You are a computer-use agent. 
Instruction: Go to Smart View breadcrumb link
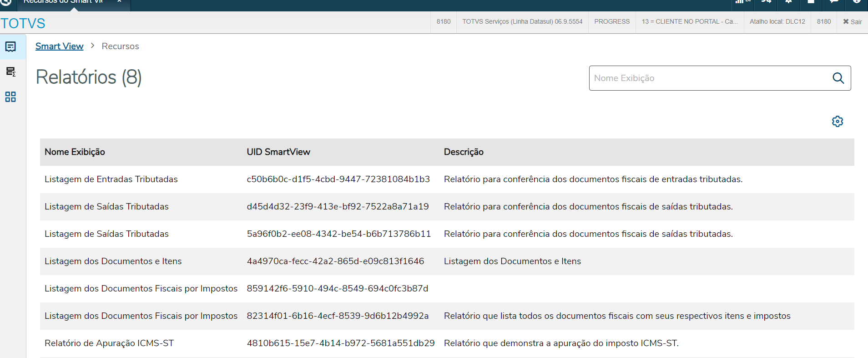[59, 46]
